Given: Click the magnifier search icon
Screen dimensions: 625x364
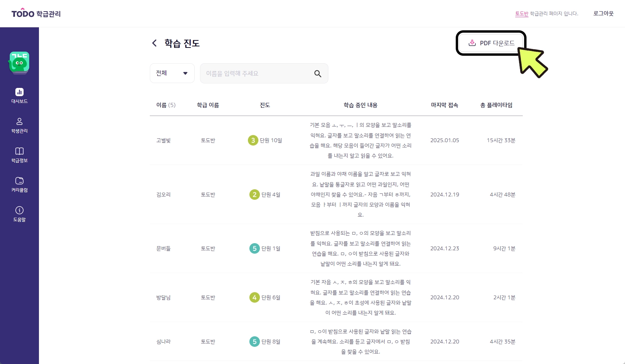Looking at the screenshot, I should pos(318,74).
